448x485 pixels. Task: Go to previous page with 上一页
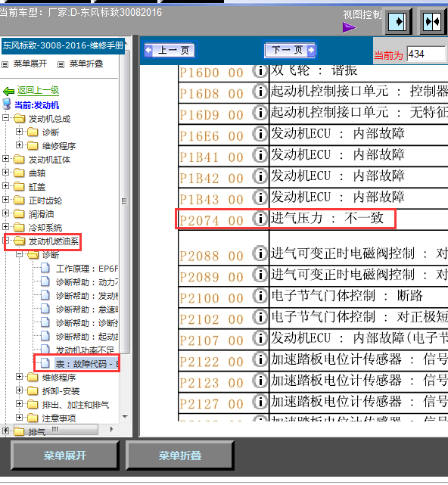[x=170, y=50]
